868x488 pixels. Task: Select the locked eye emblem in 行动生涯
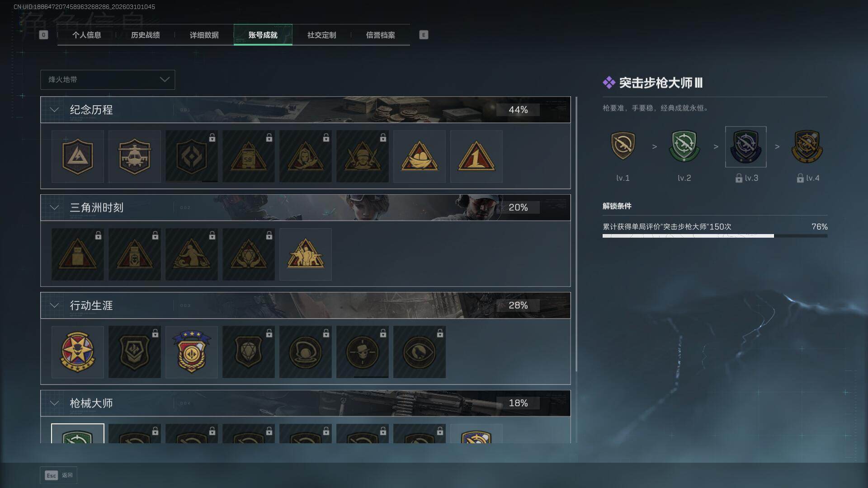pos(419,352)
